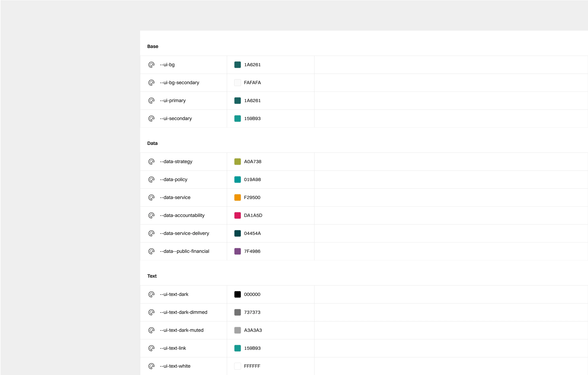The image size is (588, 375).
Task: Select the palette icon for --data-strategy
Action: pyautogui.click(x=151, y=161)
